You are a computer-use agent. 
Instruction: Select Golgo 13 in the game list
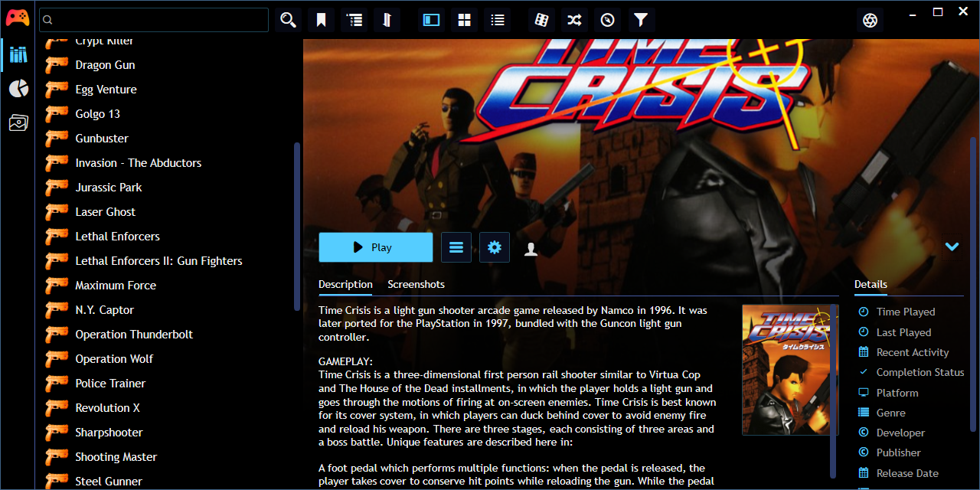[97, 114]
